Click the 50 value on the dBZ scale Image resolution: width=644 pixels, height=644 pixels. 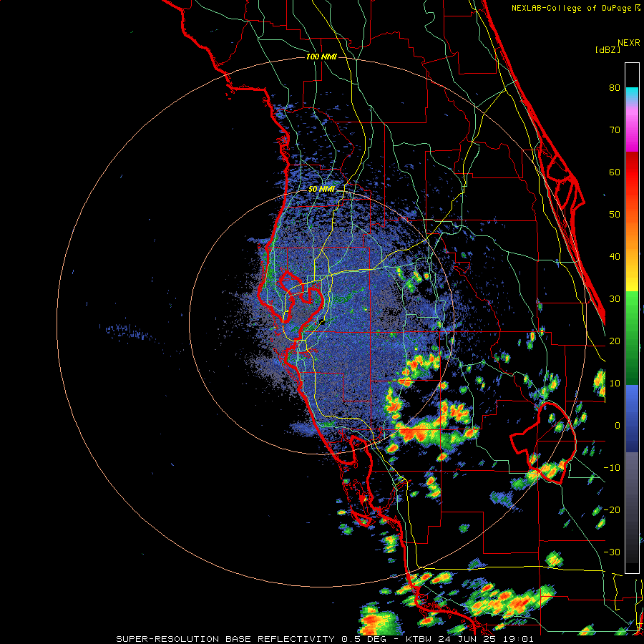pyautogui.click(x=615, y=215)
